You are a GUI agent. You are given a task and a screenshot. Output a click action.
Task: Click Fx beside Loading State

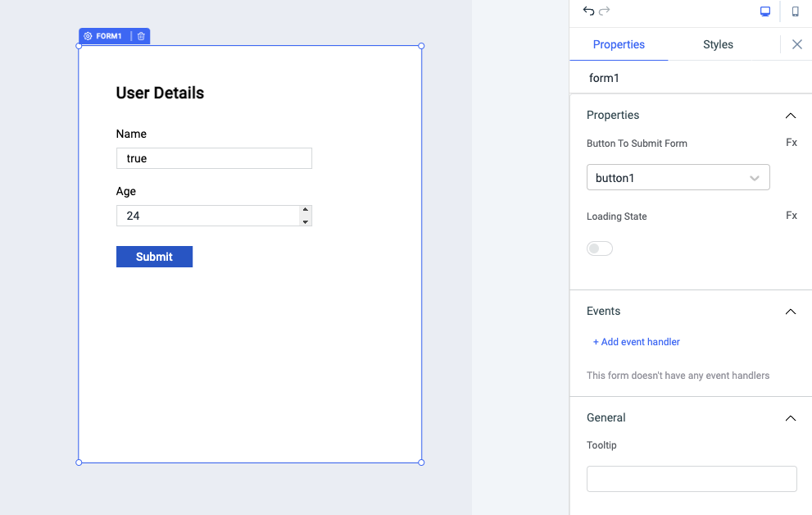[x=791, y=216]
